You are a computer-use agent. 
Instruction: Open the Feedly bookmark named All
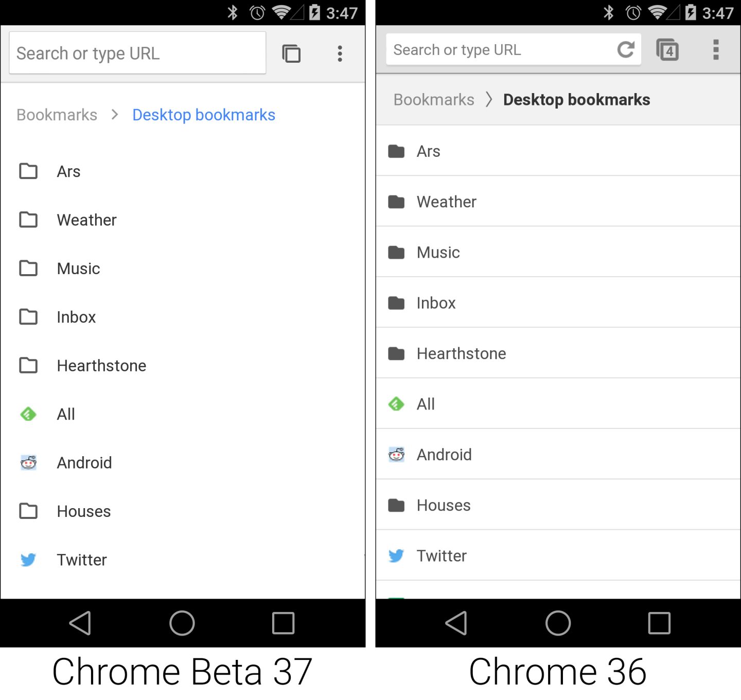tap(65, 414)
